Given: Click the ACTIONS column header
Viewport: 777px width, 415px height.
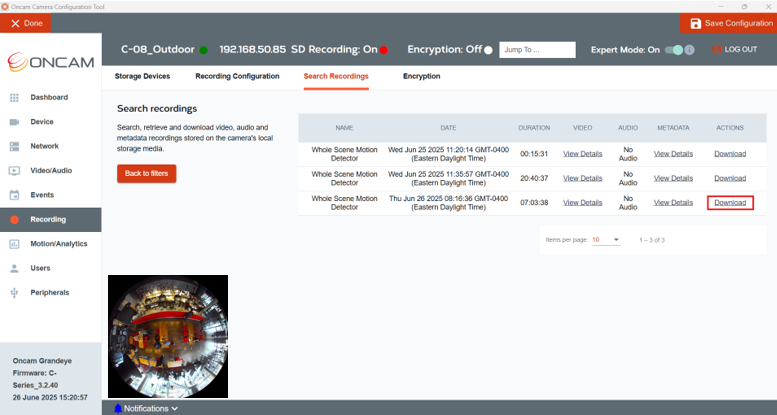Looking at the screenshot, I should (x=730, y=128).
